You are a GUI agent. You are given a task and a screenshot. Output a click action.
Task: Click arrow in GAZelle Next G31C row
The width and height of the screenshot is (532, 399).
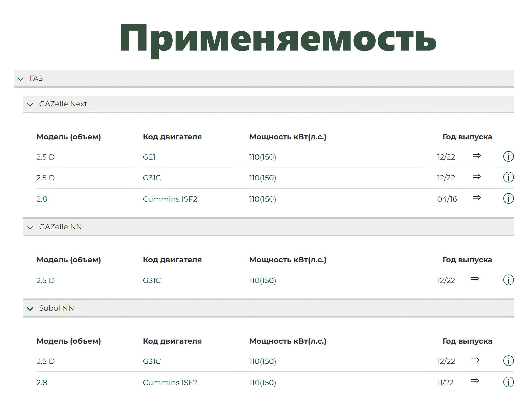477,176
